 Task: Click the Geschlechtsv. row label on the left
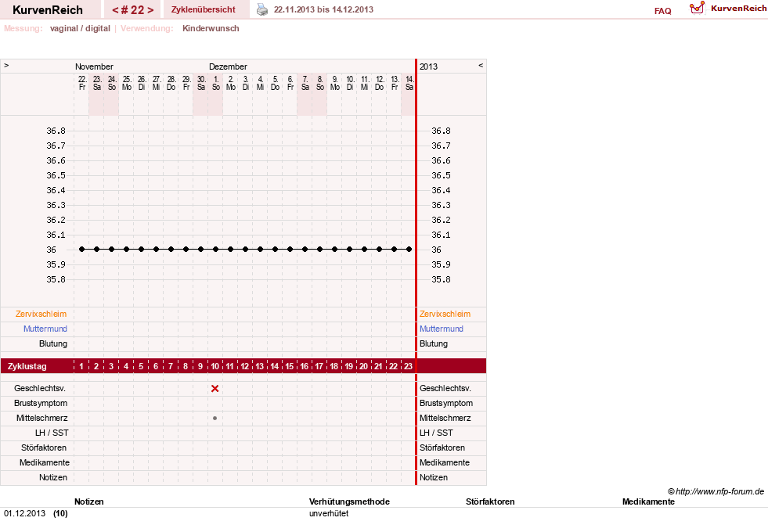pos(40,389)
